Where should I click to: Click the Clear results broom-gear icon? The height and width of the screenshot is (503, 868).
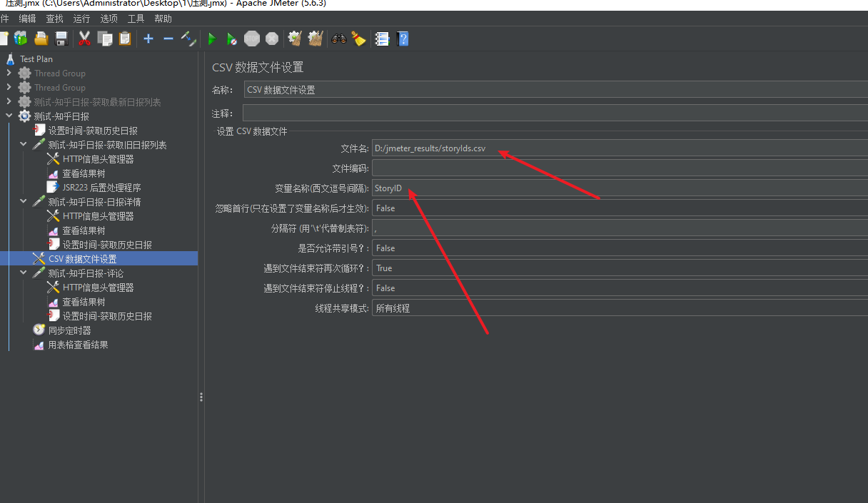coord(295,39)
